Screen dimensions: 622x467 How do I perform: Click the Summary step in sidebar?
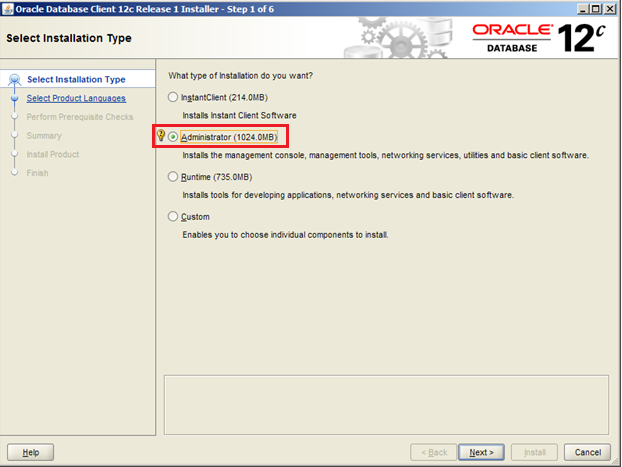tap(44, 136)
